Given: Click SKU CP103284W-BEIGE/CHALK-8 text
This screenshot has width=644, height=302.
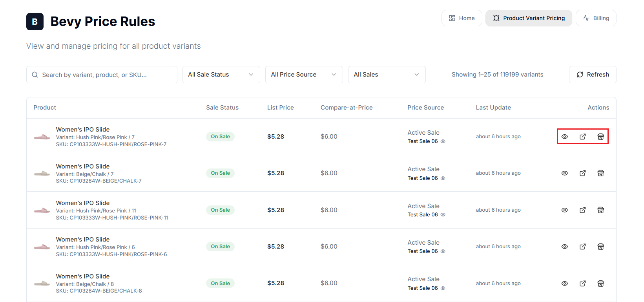Looking at the screenshot, I should 99,291.
